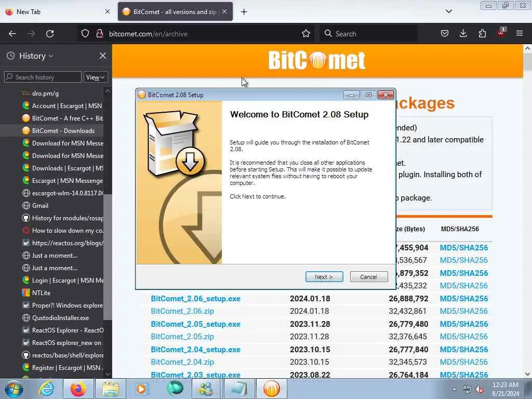Open the View sort dropdown
This screenshot has width=532, height=399.
click(x=96, y=77)
